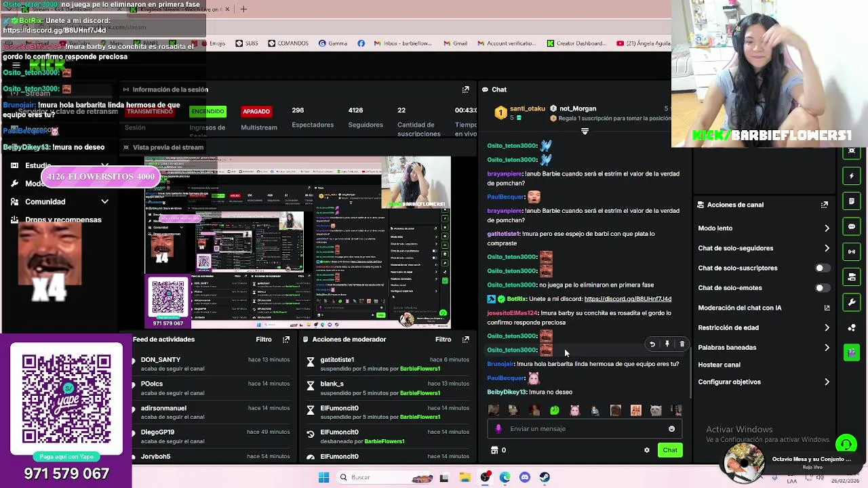Click the broadcast signal sidebar icon
868x488 pixels.
coord(852,251)
